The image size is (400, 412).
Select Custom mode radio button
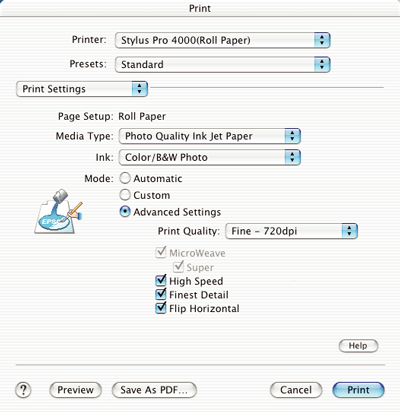point(125,195)
